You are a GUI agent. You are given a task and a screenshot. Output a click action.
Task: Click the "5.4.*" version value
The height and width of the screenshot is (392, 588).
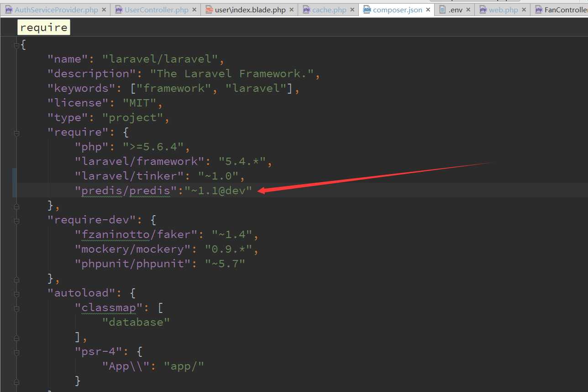tap(242, 161)
